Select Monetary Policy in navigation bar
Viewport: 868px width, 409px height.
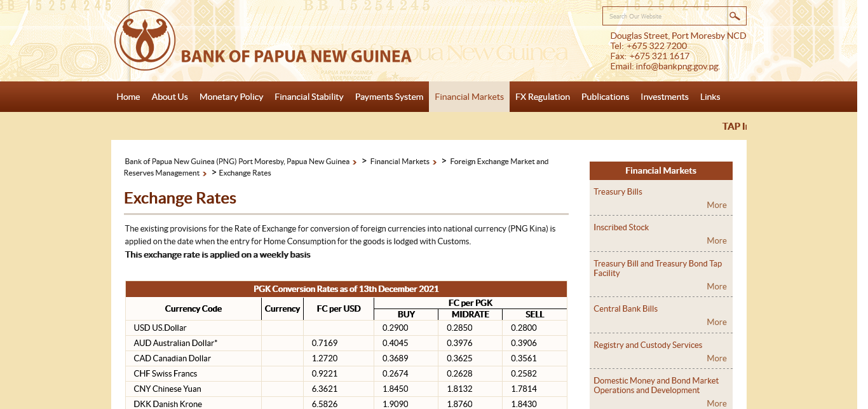231,97
